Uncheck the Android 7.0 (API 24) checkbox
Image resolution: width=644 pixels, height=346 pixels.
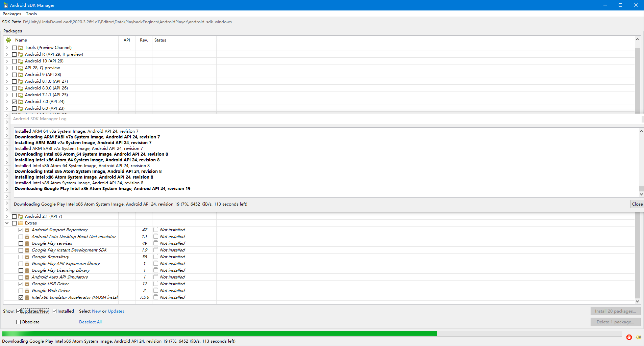(x=14, y=102)
